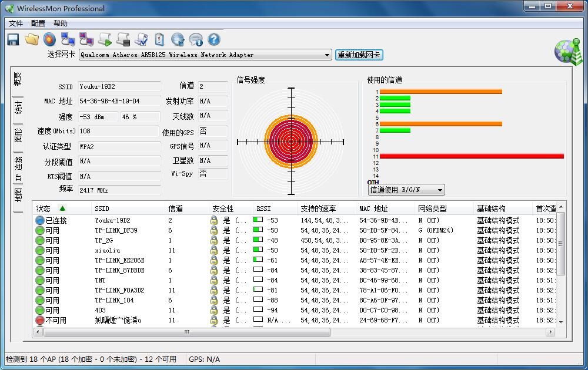Click the lock icon in the Youku-19D2 row
This screenshot has width=588, height=370.
pyautogui.click(x=214, y=220)
